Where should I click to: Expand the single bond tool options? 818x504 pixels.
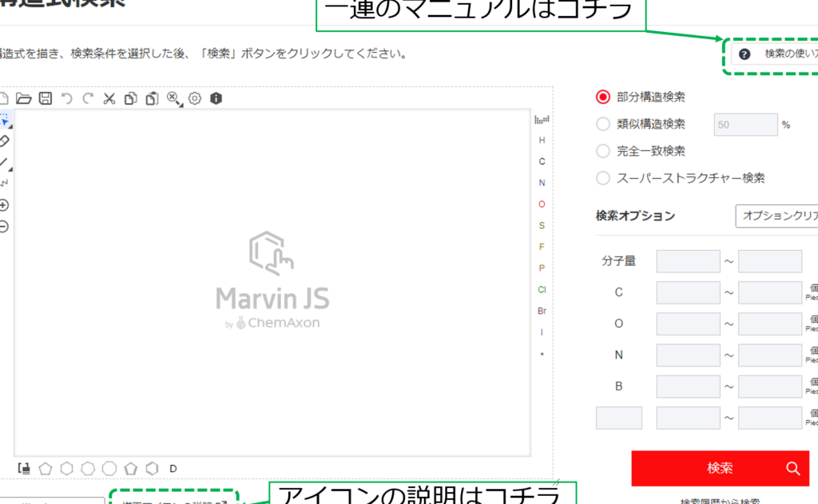[x=10, y=169]
